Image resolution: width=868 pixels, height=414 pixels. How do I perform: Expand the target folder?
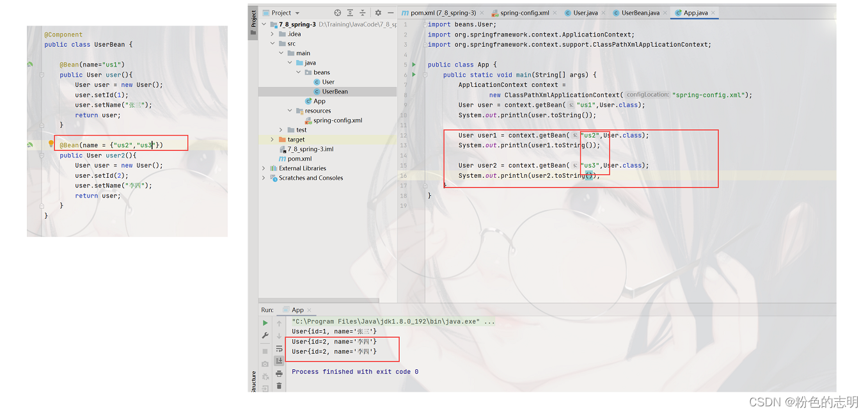[272, 139]
